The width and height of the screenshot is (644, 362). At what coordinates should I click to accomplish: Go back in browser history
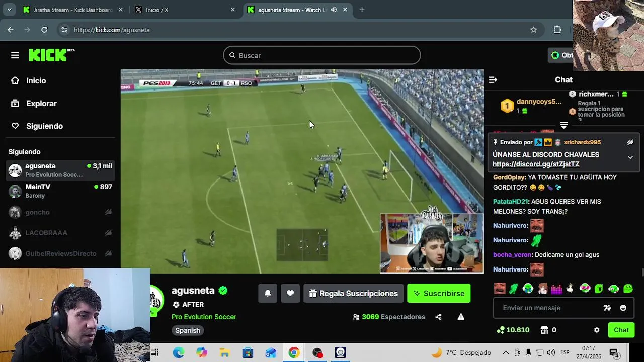[x=11, y=30]
